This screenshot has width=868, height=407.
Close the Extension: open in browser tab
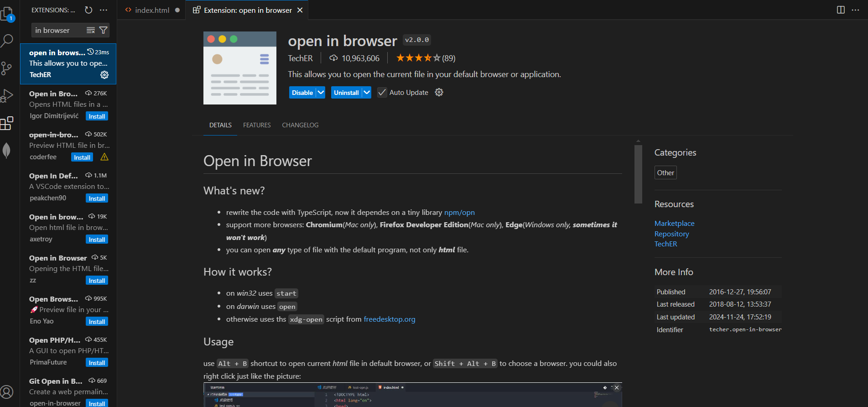300,10
